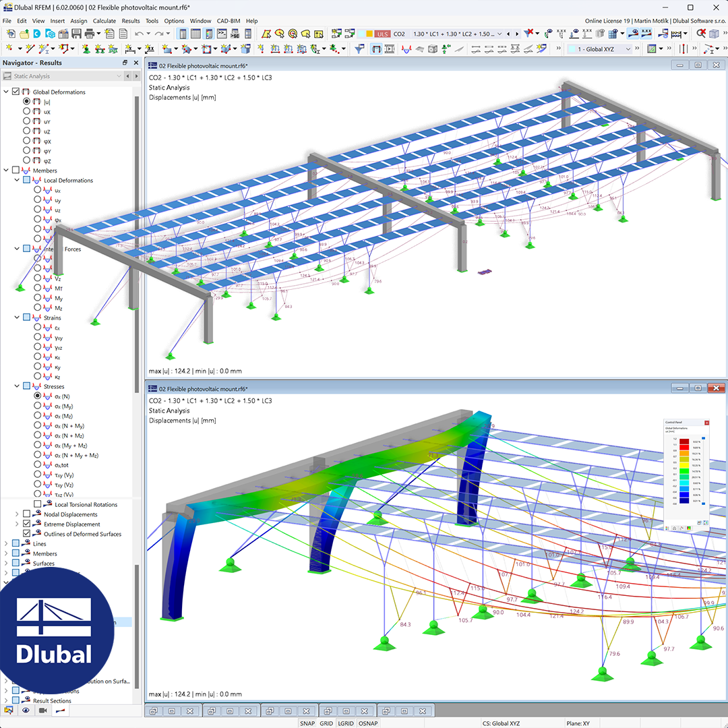
Task: Check the top-level Members results checkbox
Action: pos(16,170)
